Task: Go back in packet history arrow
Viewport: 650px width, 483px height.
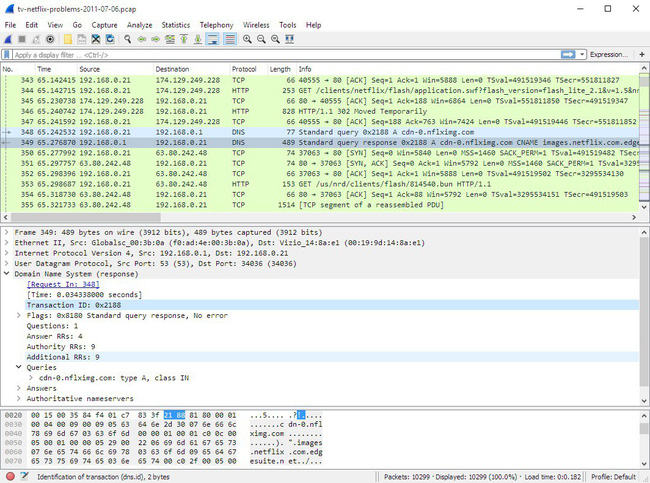Action: click(x=142, y=39)
